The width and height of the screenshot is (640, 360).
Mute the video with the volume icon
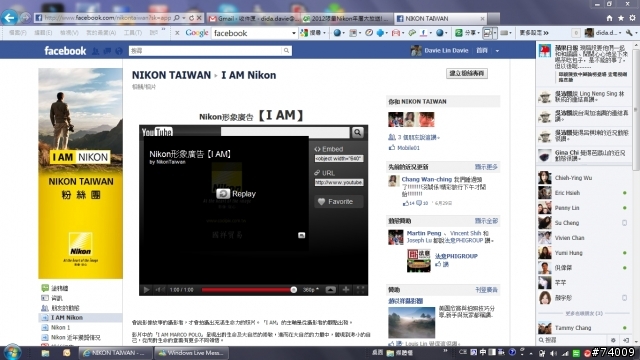click(x=160, y=290)
